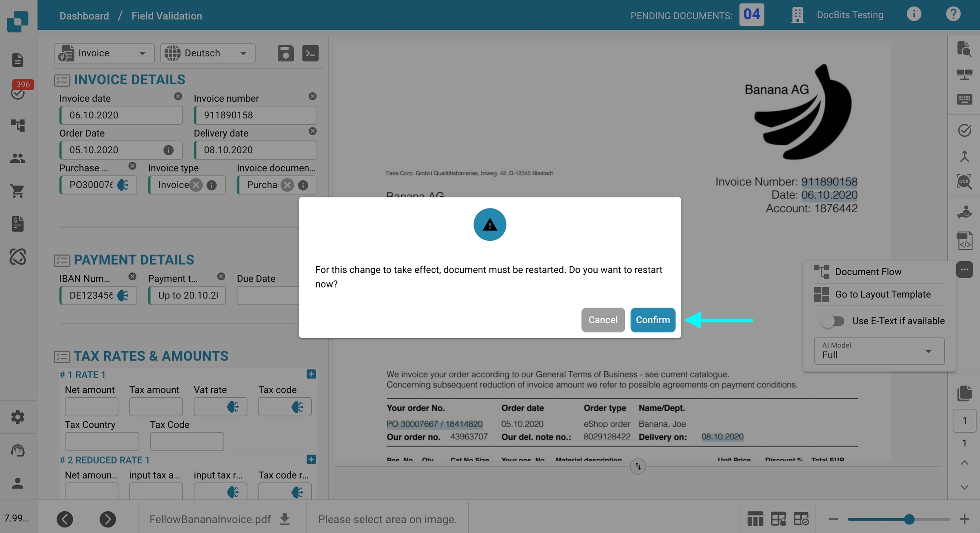Clear the Invoice date field
The width and height of the screenshot is (980, 533).
(x=178, y=97)
